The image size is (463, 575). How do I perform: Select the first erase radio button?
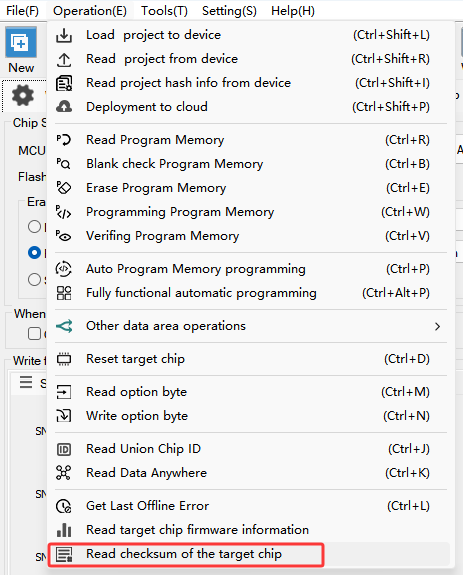(34, 226)
